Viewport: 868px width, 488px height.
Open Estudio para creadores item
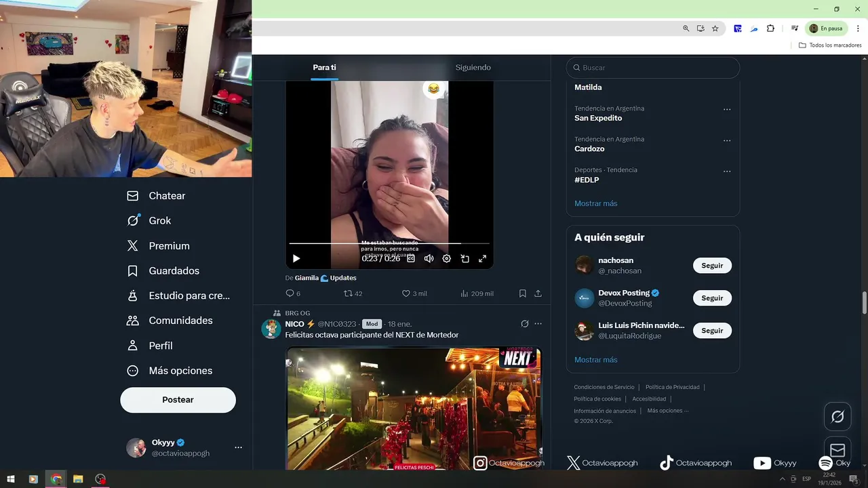(178, 296)
